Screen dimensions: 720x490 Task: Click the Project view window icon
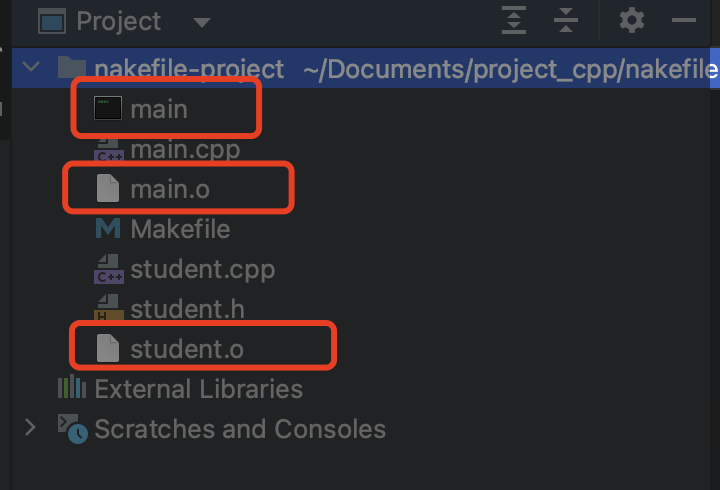51,22
